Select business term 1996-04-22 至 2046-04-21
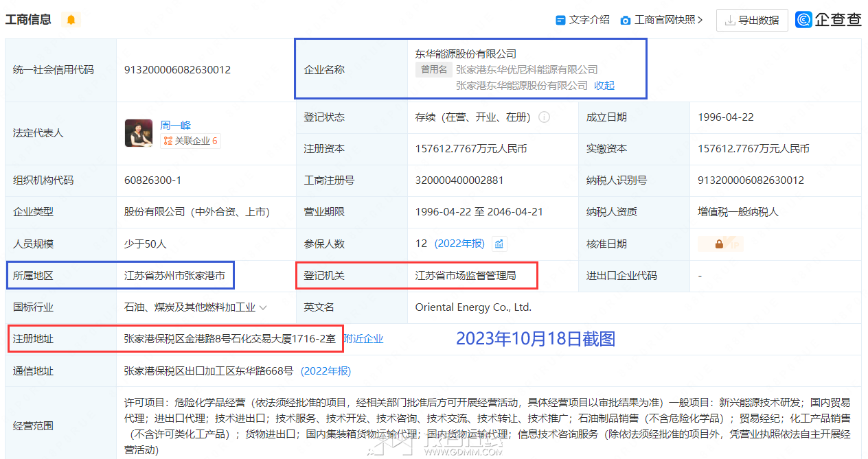 click(x=479, y=212)
